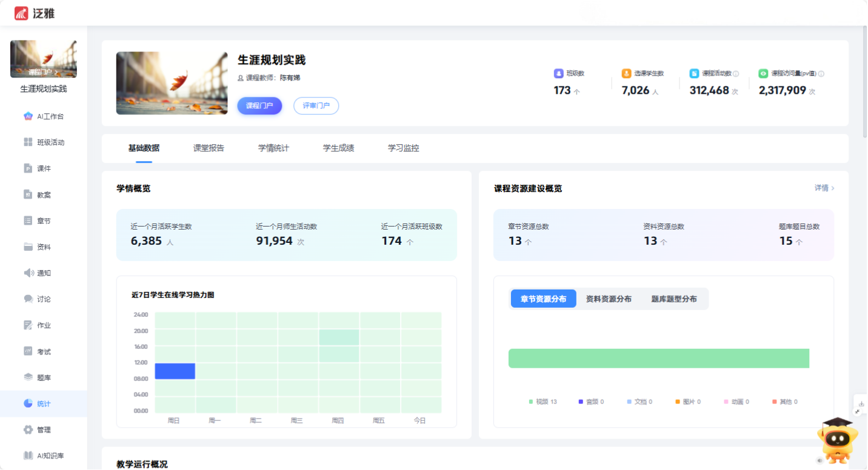The width and height of the screenshot is (868, 470).
Task: Expand 课程门户 on sidebar course thumbnail
Action: coord(44,72)
